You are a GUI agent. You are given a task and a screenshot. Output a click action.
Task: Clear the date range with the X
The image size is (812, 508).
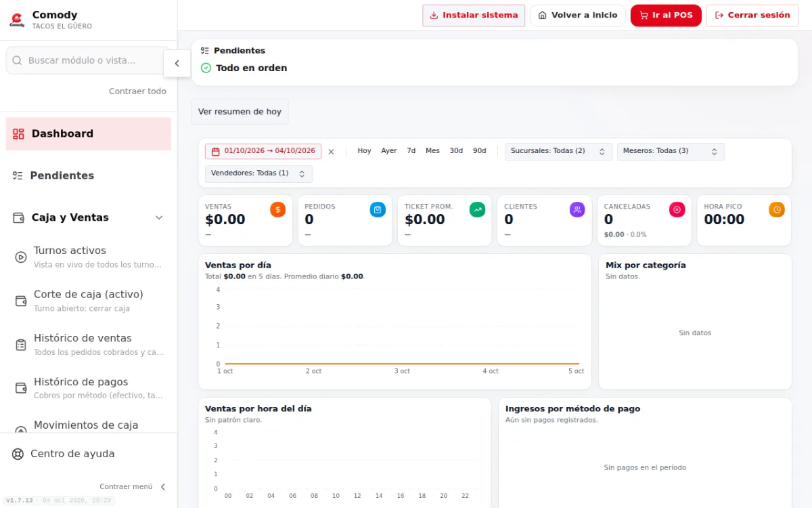tap(331, 152)
